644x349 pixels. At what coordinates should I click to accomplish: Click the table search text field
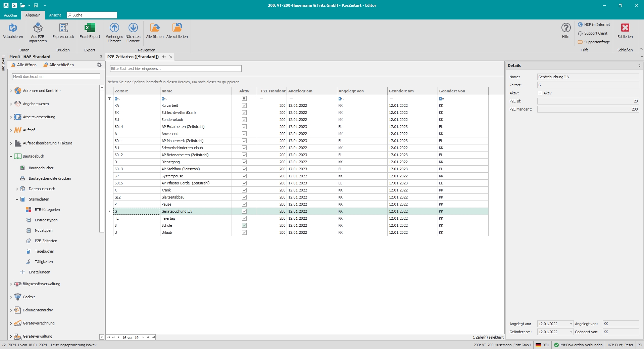[x=176, y=69]
